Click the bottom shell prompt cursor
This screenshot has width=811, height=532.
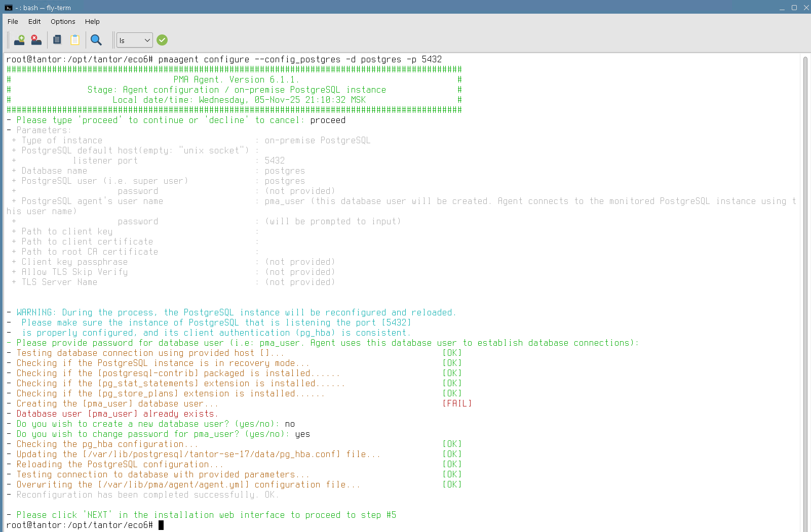(161, 525)
